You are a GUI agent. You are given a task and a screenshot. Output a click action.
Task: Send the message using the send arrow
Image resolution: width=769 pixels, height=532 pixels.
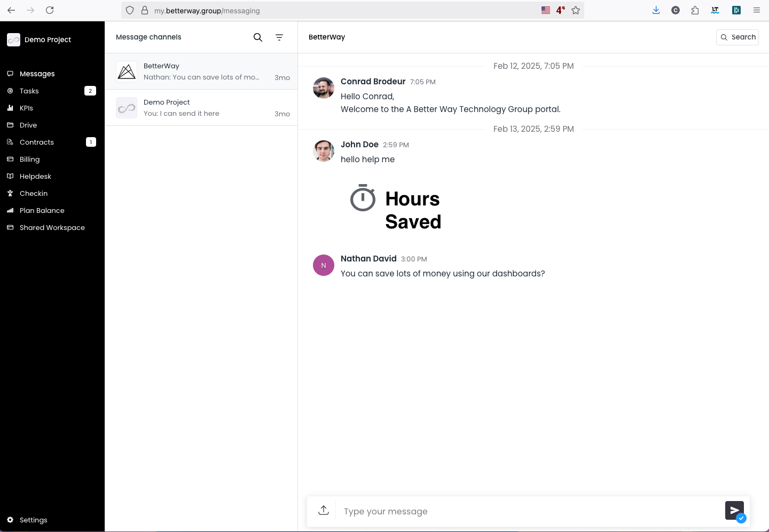click(x=734, y=510)
